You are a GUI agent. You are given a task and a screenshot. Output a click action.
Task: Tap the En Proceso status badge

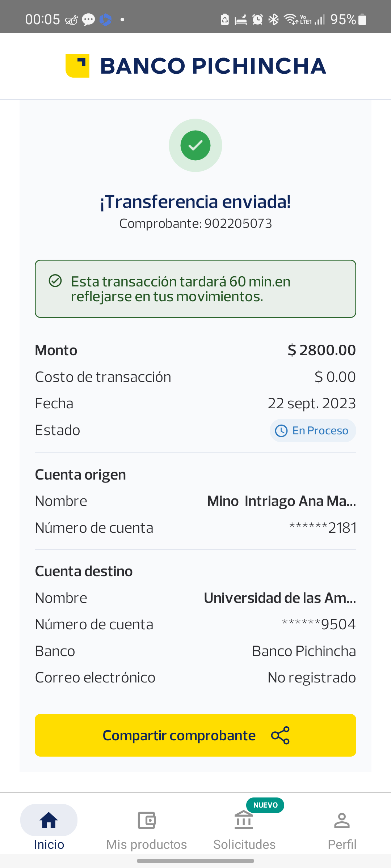(313, 431)
